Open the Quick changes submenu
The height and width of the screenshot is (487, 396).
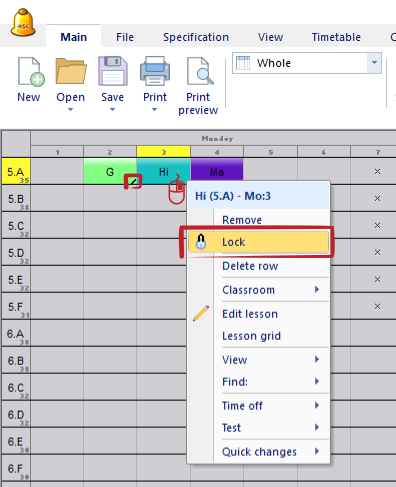[271, 452]
